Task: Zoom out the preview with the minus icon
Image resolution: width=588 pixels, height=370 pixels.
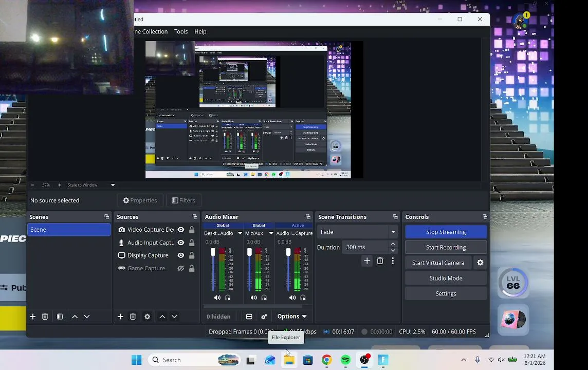Action: coord(32,185)
